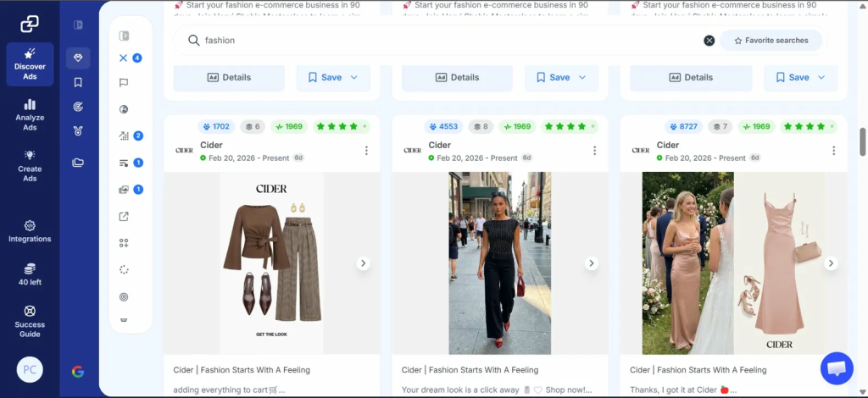Select the diamond icon in secondary sidebar
The image size is (868, 398).
click(x=78, y=58)
